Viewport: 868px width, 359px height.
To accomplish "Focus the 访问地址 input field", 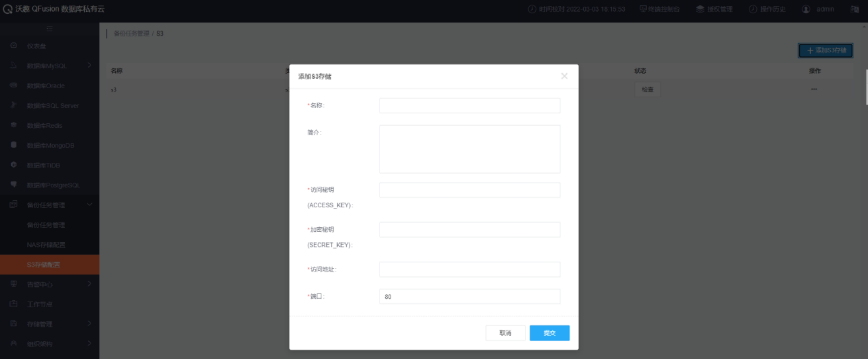I will pyautogui.click(x=470, y=269).
